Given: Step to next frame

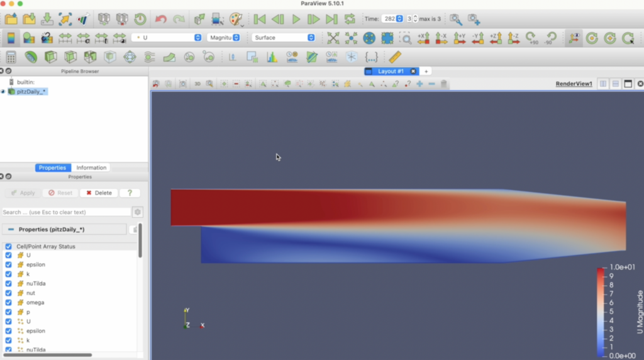Looking at the screenshot, I should pyautogui.click(x=313, y=19).
